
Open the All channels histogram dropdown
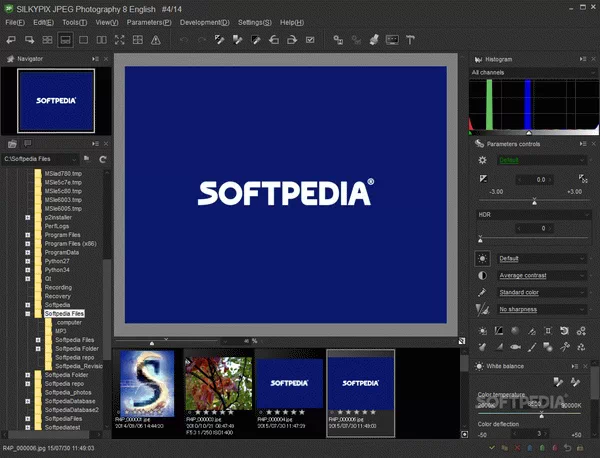(x=533, y=72)
